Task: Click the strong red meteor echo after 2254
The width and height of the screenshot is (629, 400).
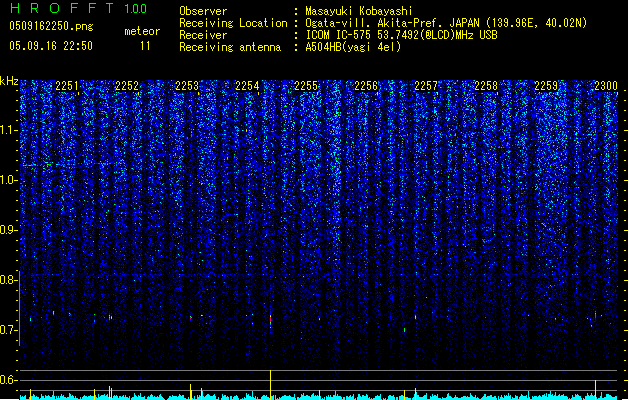Action: pyautogui.click(x=270, y=320)
